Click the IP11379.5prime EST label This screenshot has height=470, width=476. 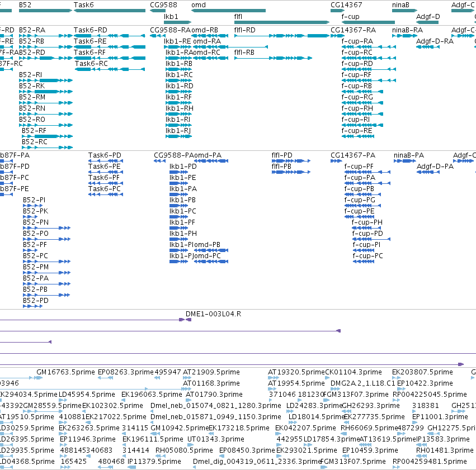[x=154, y=462]
